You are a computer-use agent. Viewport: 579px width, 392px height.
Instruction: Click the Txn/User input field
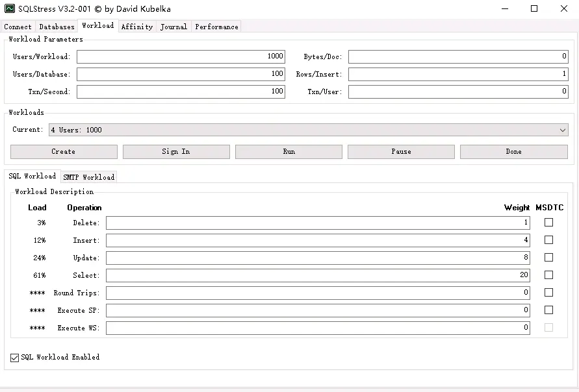pyautogui.click(x=458, y=92)
